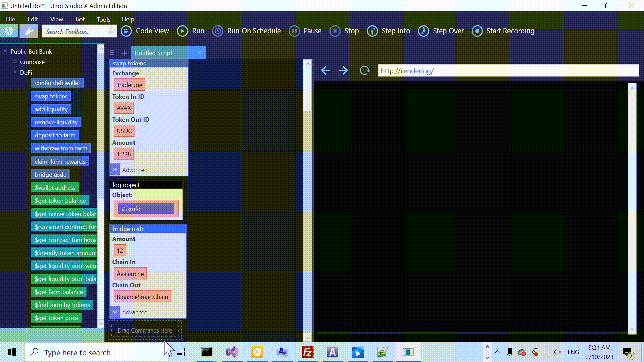This screenshot has width=644, height=362.
Task: Open the Bot menu
Action: [80, 19]
